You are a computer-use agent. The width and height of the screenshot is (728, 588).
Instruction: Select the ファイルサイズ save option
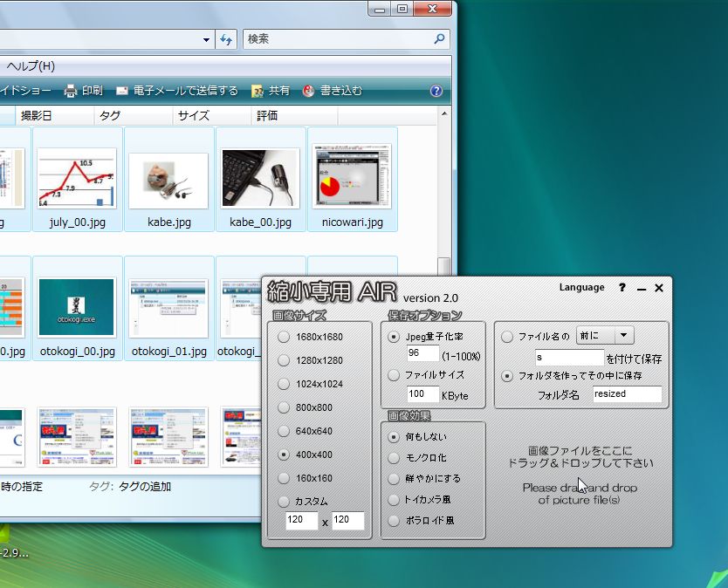point(394,375)
